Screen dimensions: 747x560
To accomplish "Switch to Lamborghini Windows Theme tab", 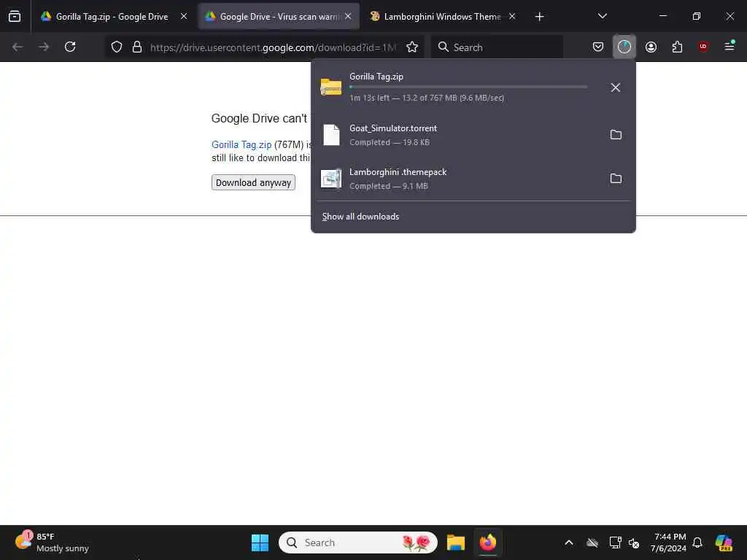I will (x=441, y=17).
